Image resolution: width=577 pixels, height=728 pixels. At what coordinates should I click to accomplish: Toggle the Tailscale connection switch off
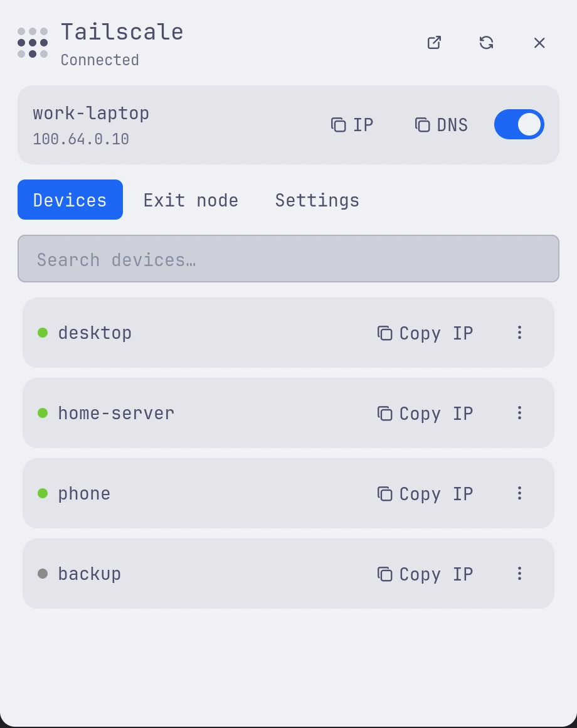(x=519, y=124)
